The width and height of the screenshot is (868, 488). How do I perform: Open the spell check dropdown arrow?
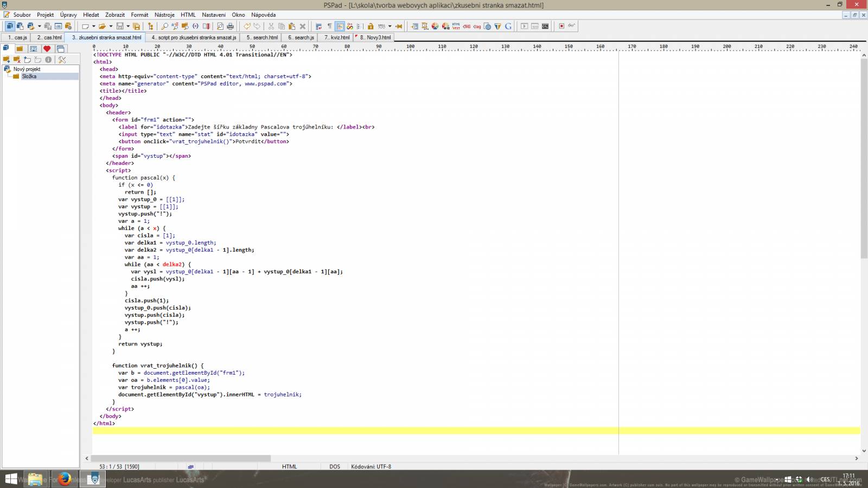[390, 26]
